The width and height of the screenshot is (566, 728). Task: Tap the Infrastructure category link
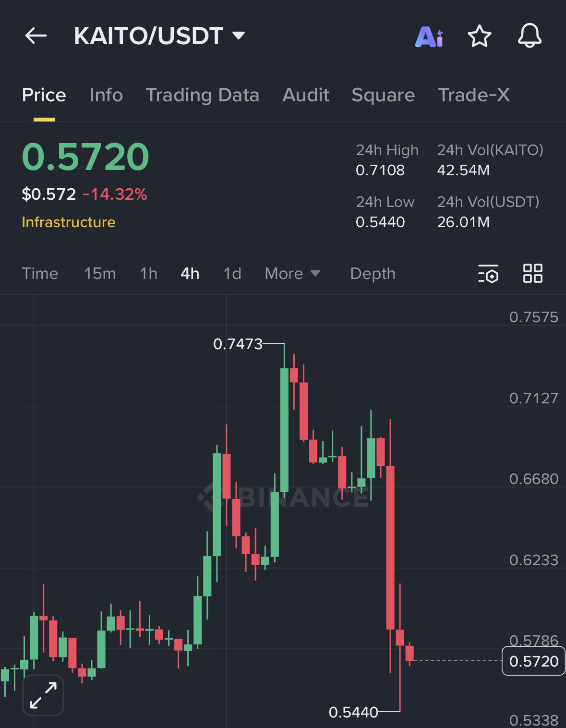[69, 222]
